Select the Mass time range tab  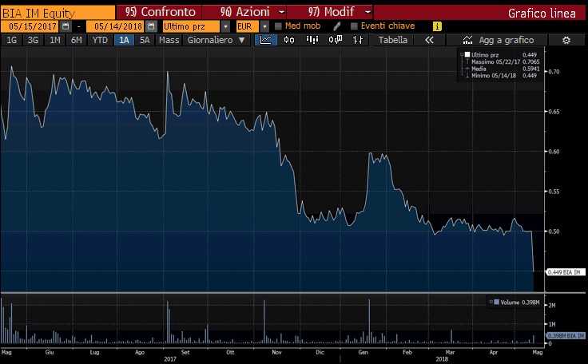tap(169, 40)
